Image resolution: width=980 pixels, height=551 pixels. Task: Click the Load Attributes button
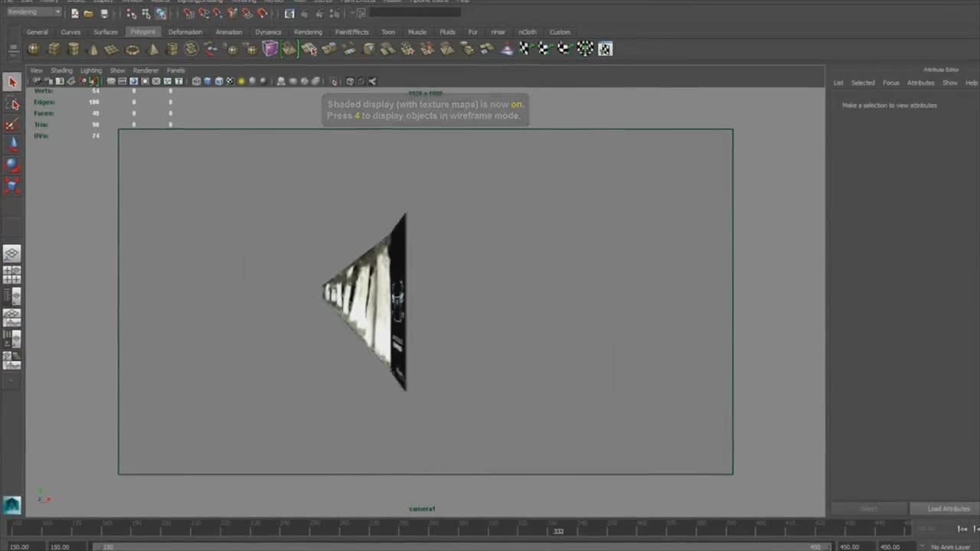point(949,509)
